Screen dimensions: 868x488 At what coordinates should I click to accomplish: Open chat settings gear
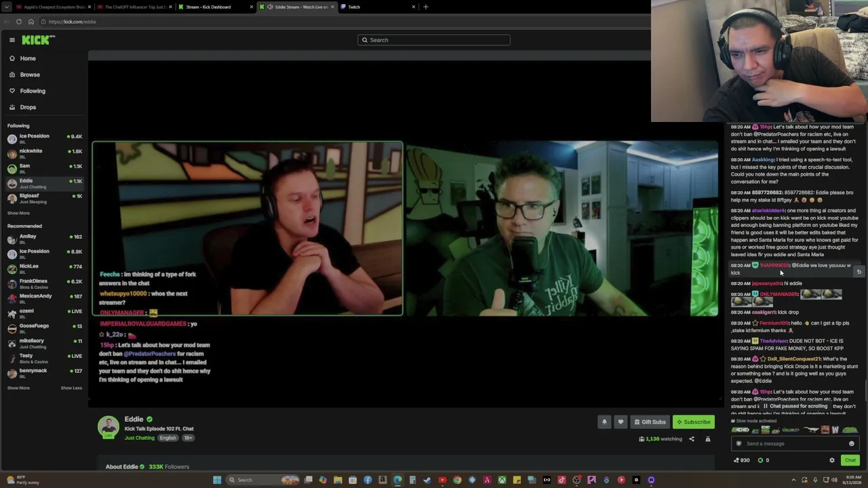832,460
